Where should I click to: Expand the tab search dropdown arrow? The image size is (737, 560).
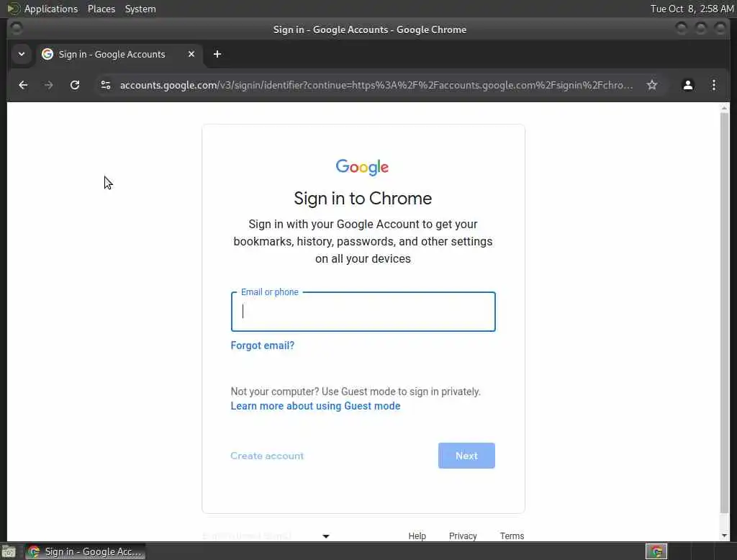pyautogui.click(x=21, y=54)
